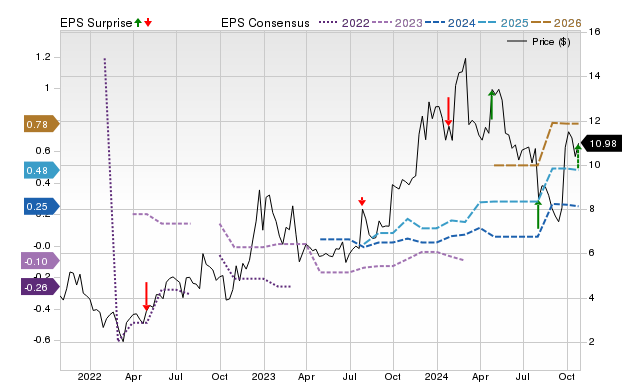Viewport: 640px width, 382px height.
Task: Click the 2024 year label on the time axis
Action: click(x=436, y=376)
